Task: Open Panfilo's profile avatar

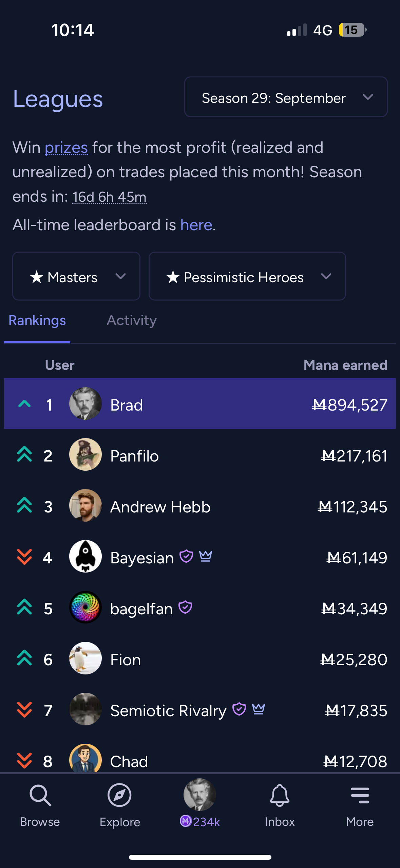Action: pos(85,454)
